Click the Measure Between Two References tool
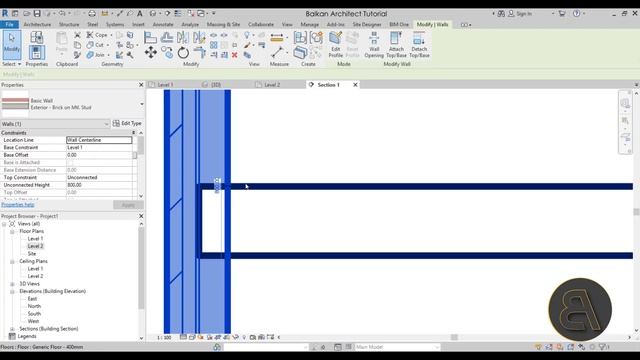The image size is (640, 360). tap(277, 52)
